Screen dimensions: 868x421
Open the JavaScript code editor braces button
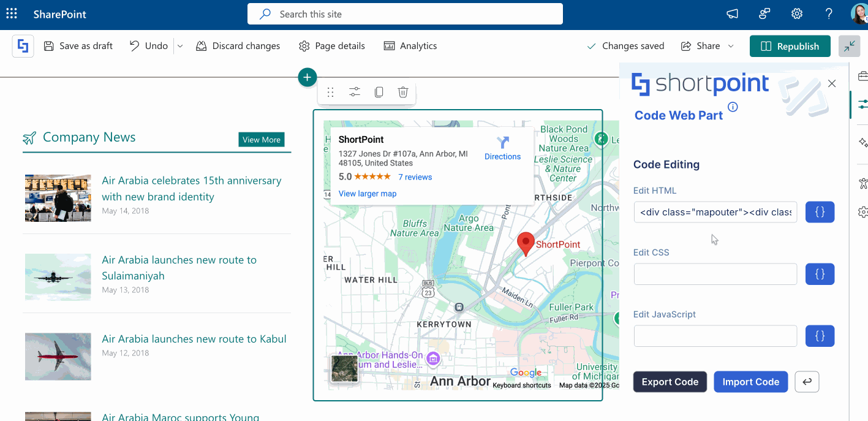click(x=820, y=336)
